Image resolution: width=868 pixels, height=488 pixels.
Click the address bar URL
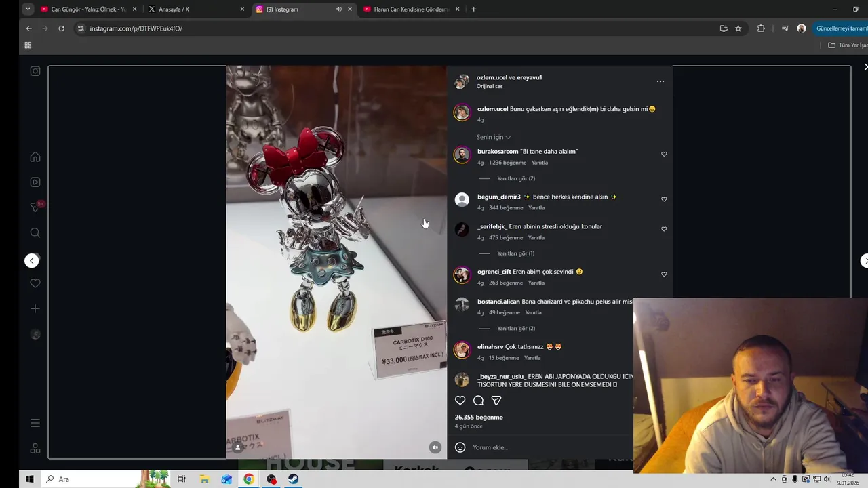click(x=136, y=28)
